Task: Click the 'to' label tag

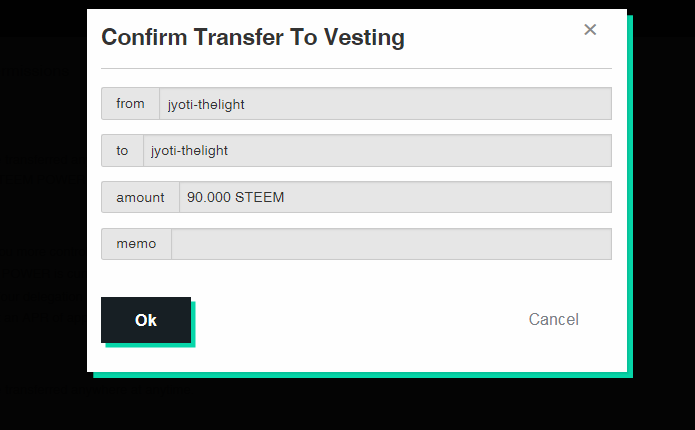Action: [x=122, y=151]
